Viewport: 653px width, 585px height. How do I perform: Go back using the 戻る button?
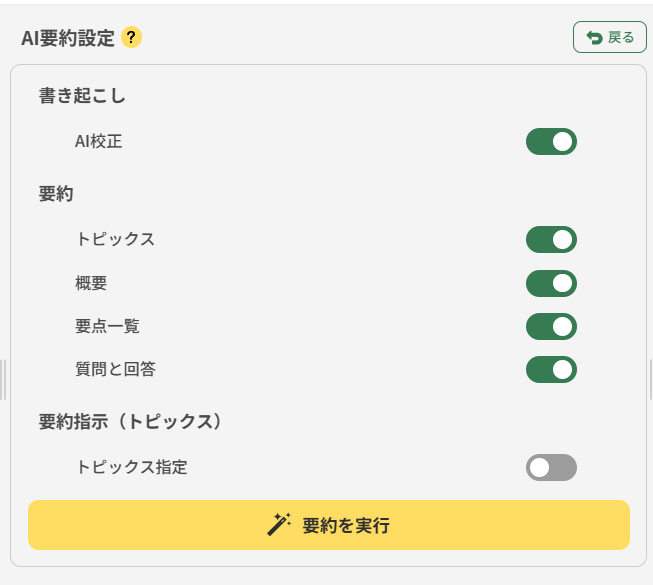coord(610,37)
